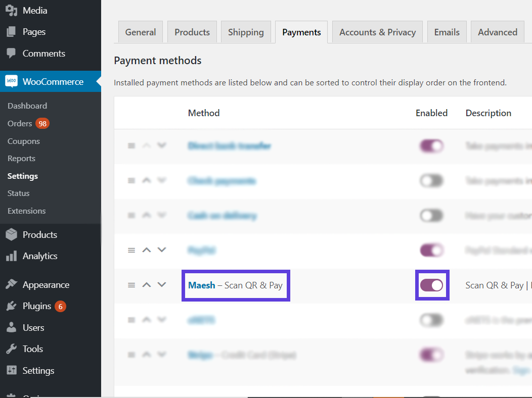532x398 pixels.
Task: Move PayPal method up with the arrow
Action: click(147, 250)
